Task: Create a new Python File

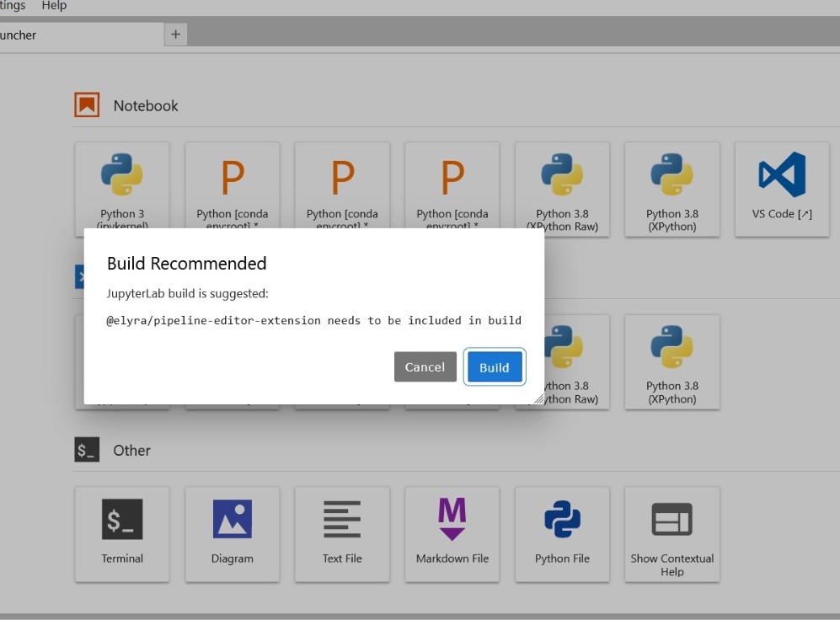Action: pyautogui.click(x=562, y=532)
